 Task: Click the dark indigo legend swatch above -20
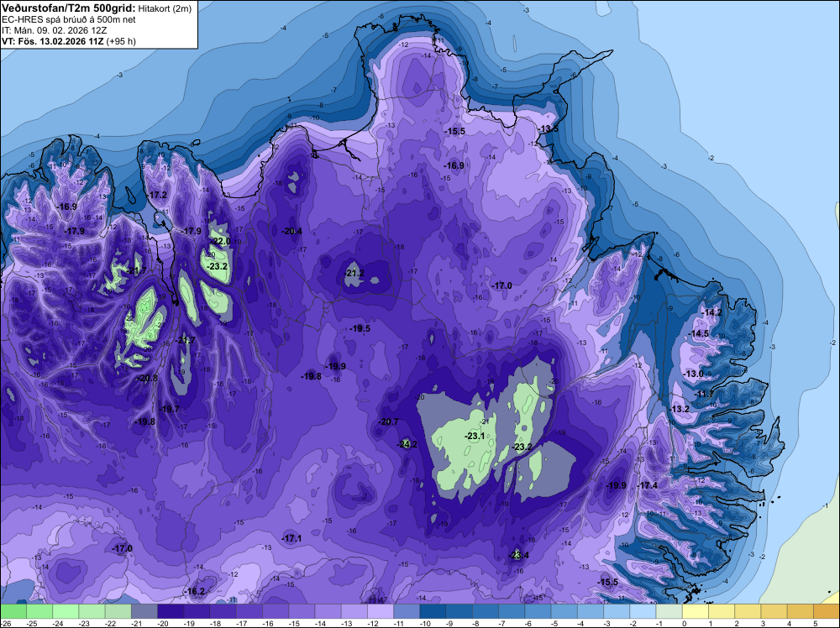click(x=171, y=611)
